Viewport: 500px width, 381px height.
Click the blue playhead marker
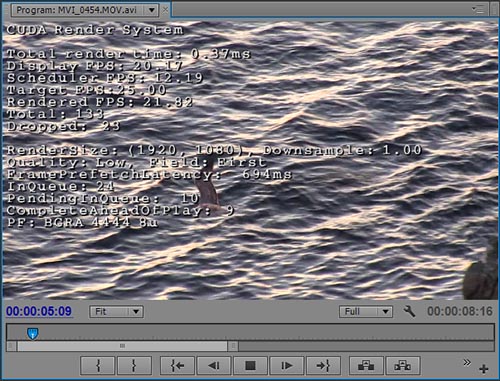pyautogui.click(x=33, y=333)
